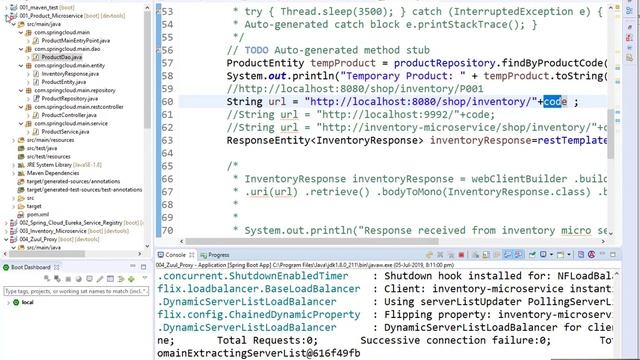
Task: Open the Display Selected Console icon
Action: click(543, 254)
